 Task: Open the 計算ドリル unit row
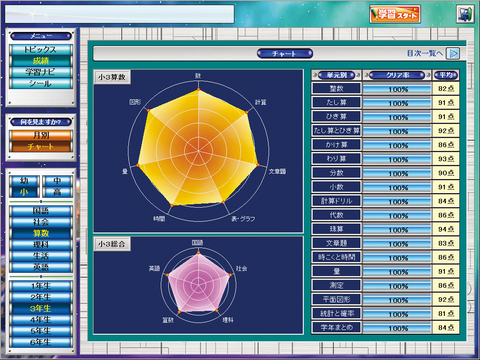click(x=336, y=201)
